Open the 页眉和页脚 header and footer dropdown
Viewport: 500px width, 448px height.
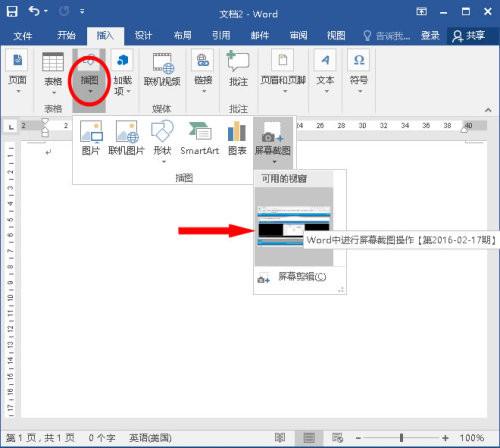point(283,72)
